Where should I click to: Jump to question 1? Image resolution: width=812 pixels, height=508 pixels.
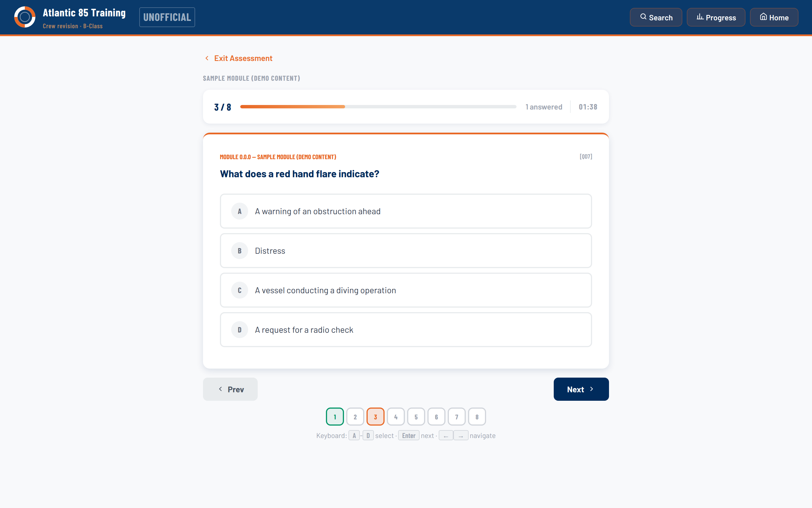click(x=335, y=417)
